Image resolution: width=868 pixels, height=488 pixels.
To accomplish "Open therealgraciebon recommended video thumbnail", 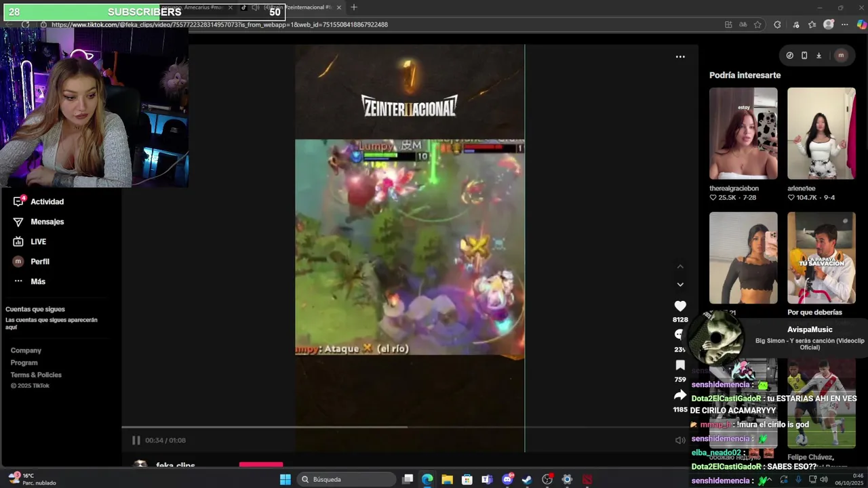I will point(743,134).
